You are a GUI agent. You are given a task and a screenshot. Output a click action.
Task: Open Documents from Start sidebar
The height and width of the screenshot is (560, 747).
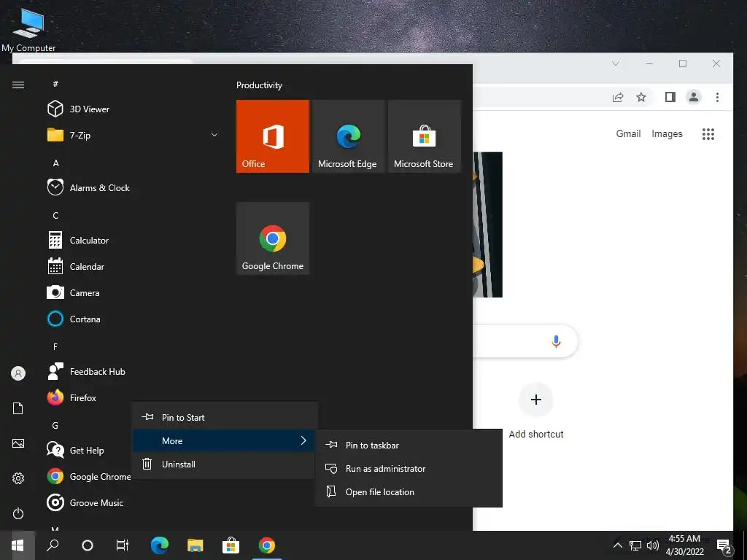click(18, 408)
